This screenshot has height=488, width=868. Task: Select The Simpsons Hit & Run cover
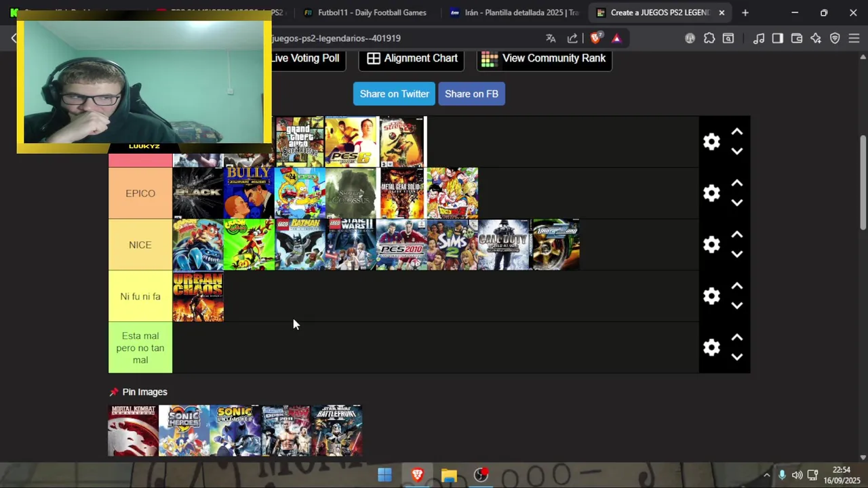(300, 193)
